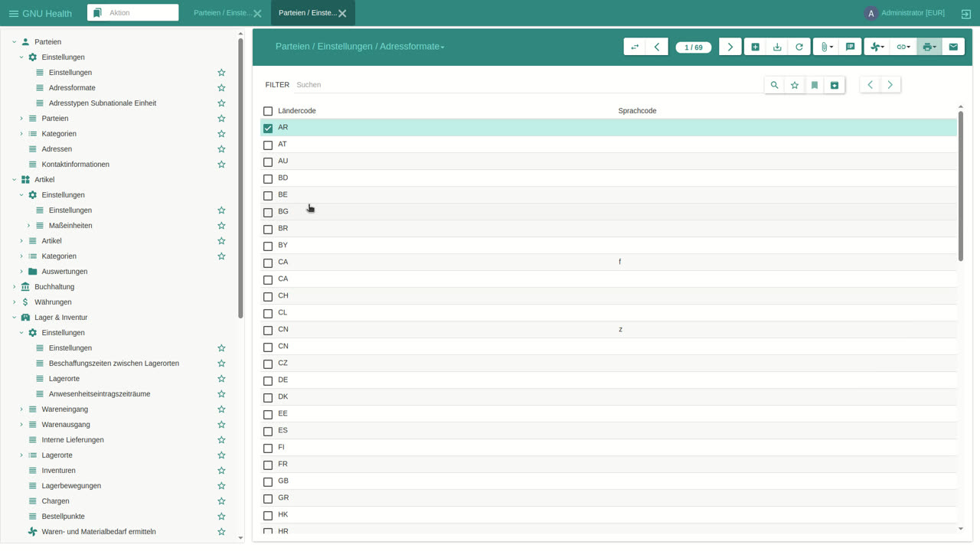Click the search magnifier icon

(774, 85)
